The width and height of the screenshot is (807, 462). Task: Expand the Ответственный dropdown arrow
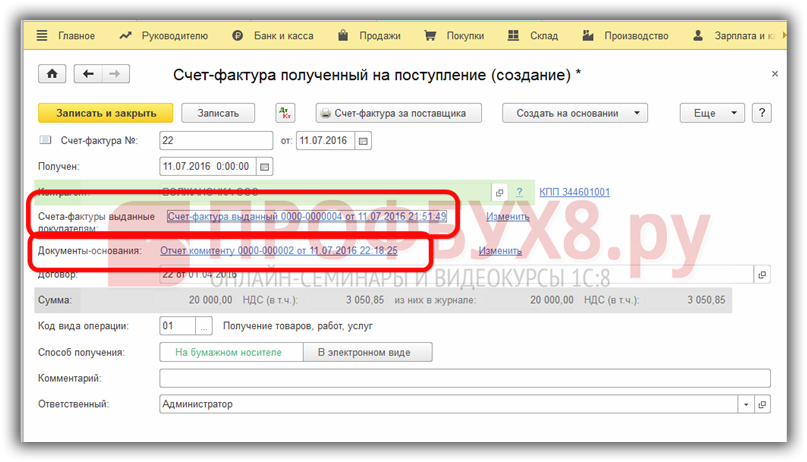click(x=745, y=404)
